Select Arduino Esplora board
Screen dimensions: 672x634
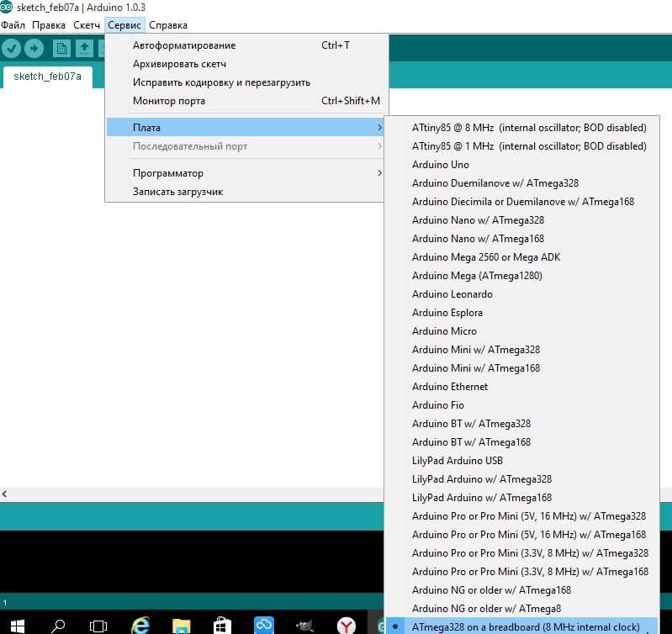(521, 312)
